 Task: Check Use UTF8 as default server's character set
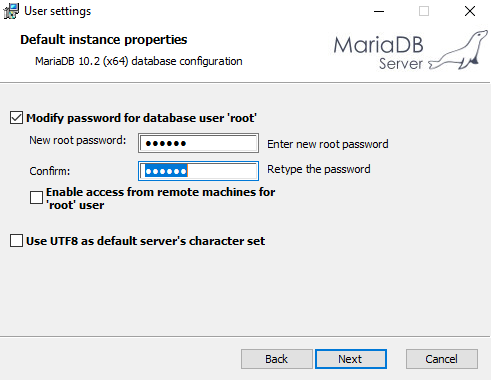[x=16, y=240]
